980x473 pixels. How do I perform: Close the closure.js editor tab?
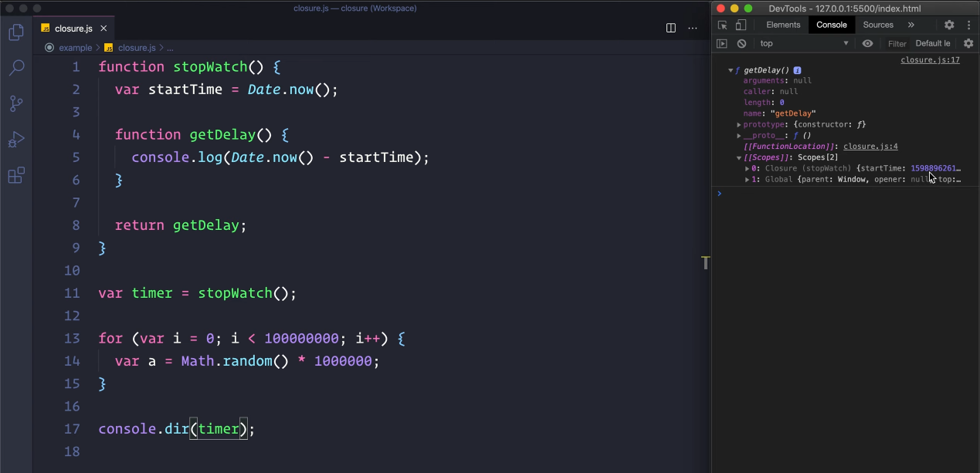pyautogui.click(x=103, y=29)
